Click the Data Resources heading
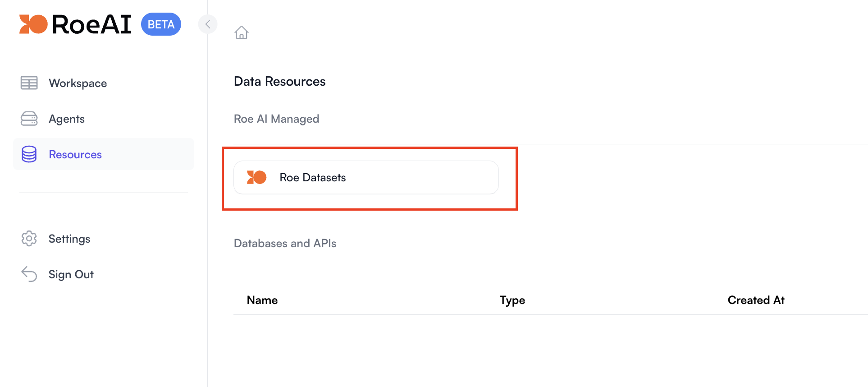Screen dimensions: 868x387 280,81
